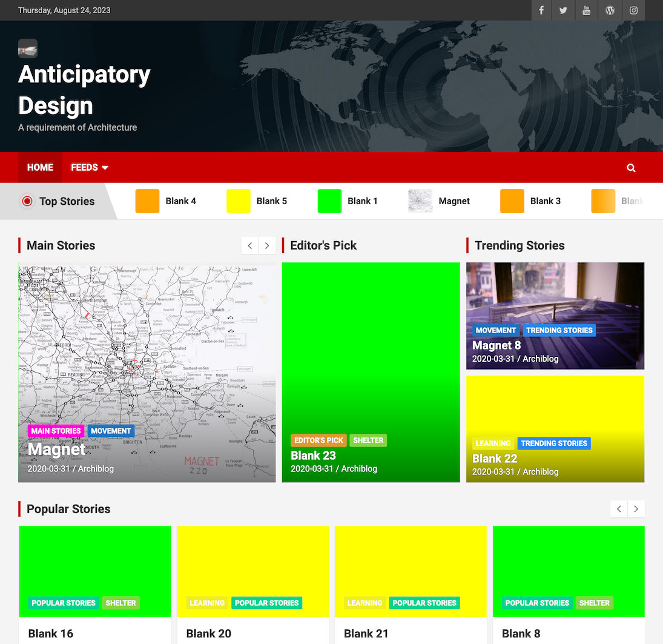Click the Editor's Pick category tag

coord(318,440)
